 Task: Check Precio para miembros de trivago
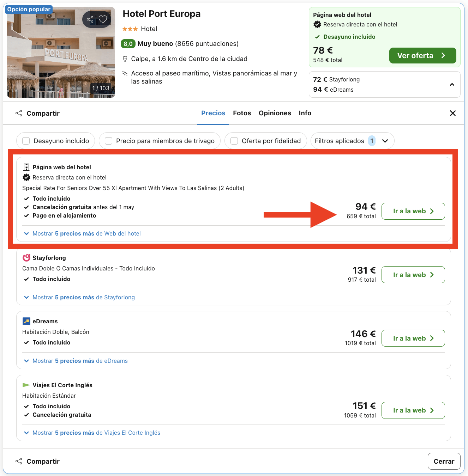(108, 141)
